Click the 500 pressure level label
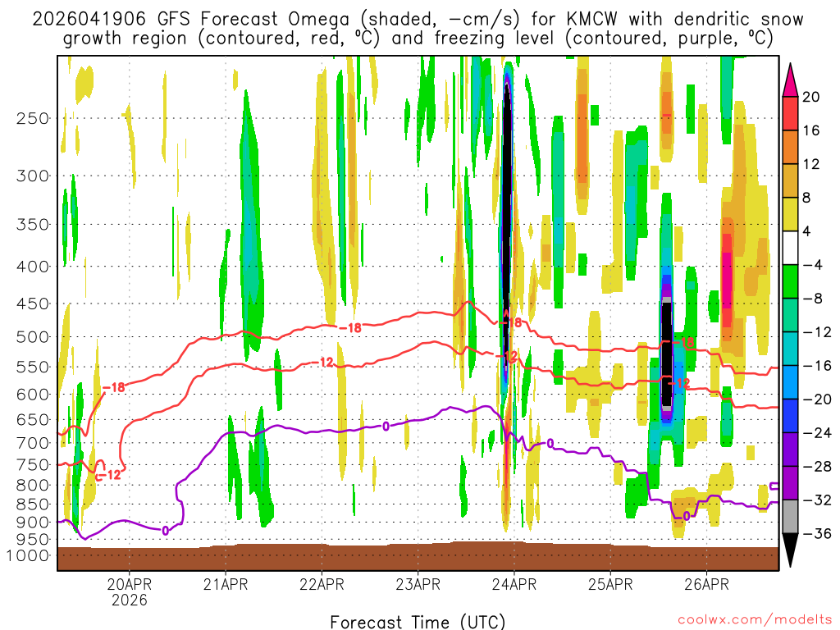The height and width of the screenshot is (630, 840). click(33, 337)
